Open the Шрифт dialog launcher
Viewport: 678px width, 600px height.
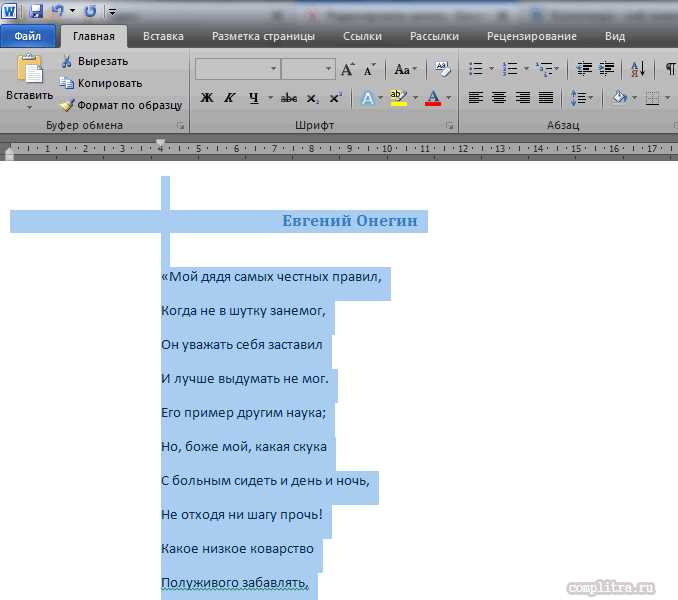450,125
